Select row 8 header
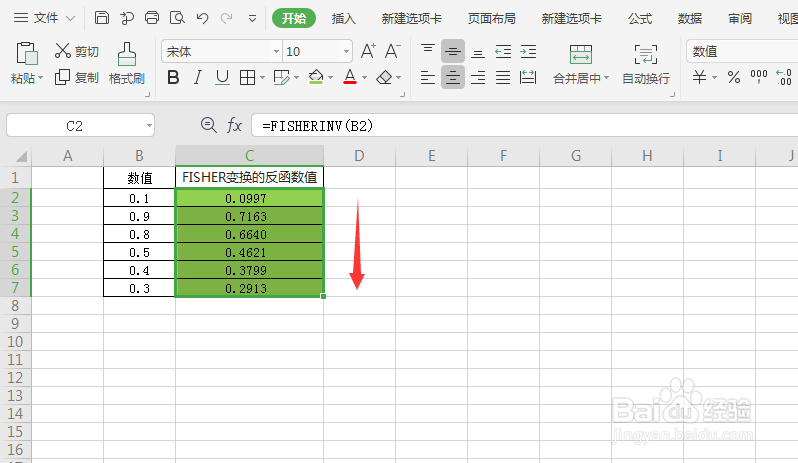798x463 pixels. click(x=15, y=306)
